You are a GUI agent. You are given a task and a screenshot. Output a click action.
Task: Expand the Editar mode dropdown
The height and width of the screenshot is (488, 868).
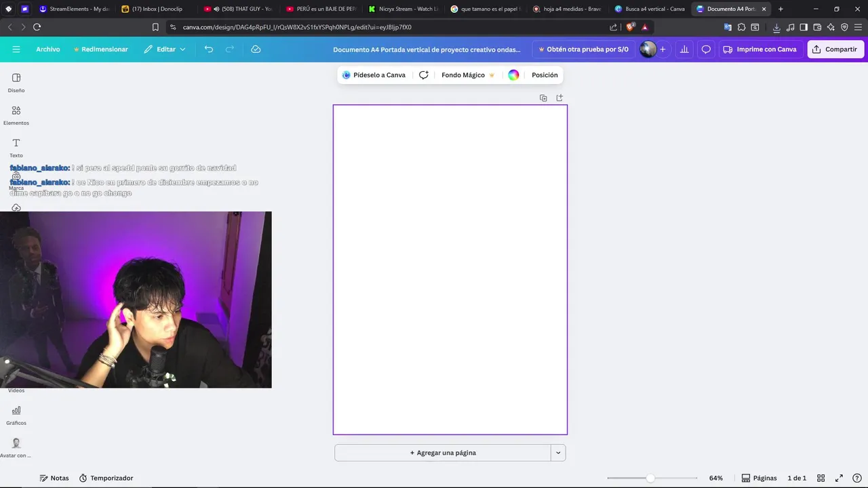165,49
